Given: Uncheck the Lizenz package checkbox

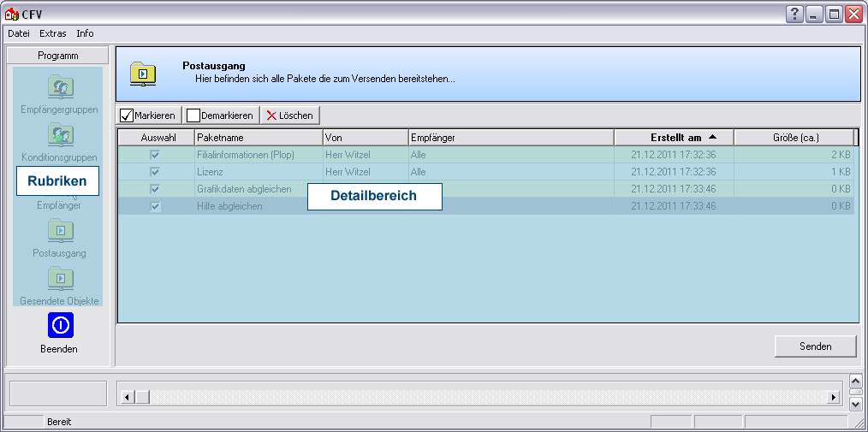Looking at the screenshot, I should point(155,172).
